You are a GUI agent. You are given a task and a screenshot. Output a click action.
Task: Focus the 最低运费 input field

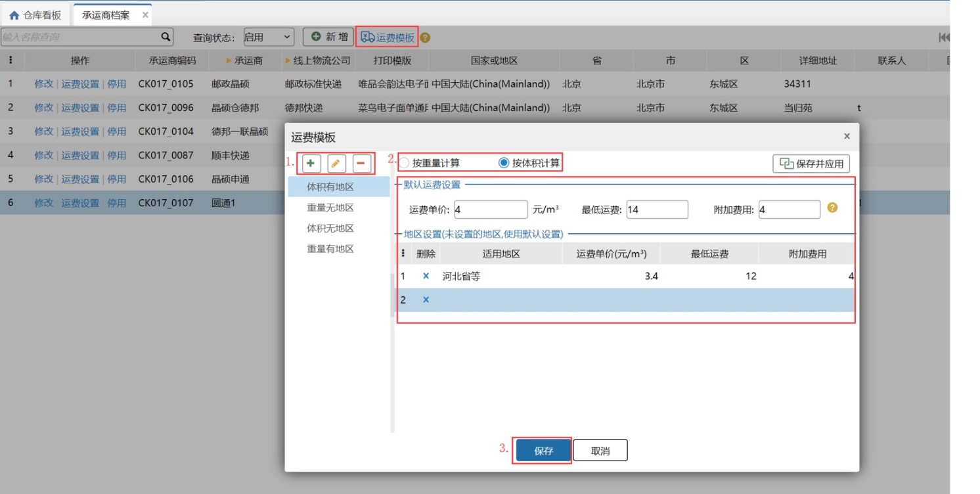(x=657, y=210)
